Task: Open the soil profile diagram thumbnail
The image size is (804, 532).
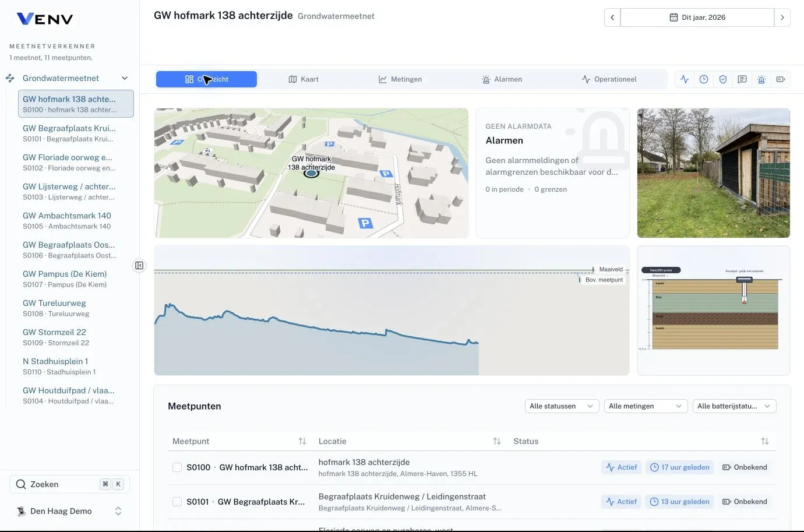Action: click(714, 311)
